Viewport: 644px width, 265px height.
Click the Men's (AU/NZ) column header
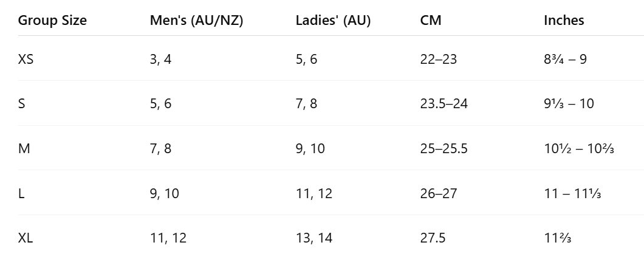[x=196, y=20]
